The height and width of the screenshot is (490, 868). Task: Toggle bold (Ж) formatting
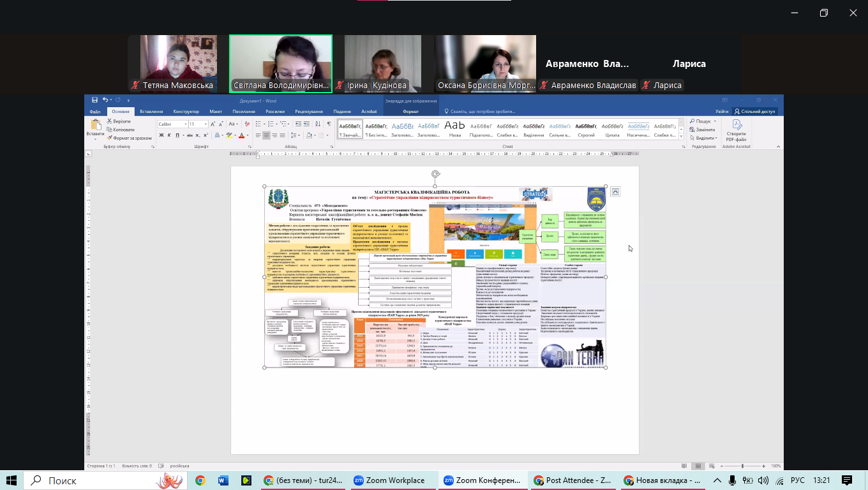click(x=161, y=135)
